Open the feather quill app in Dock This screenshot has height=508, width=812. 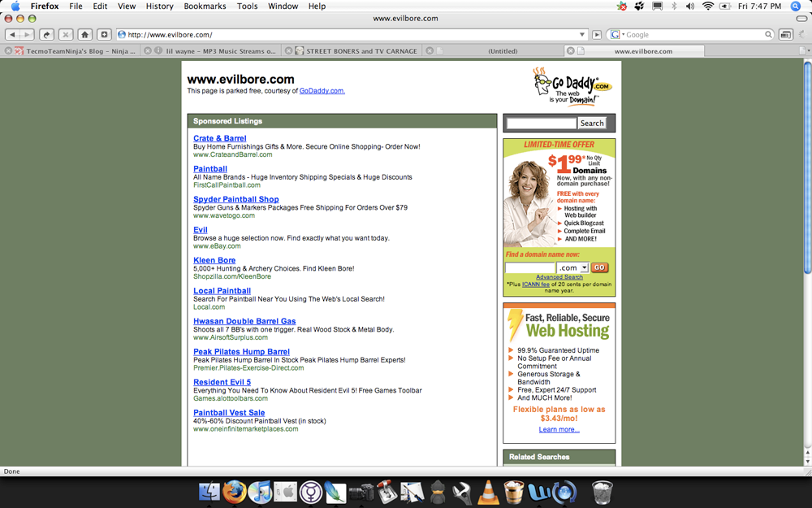click(335, 491)
